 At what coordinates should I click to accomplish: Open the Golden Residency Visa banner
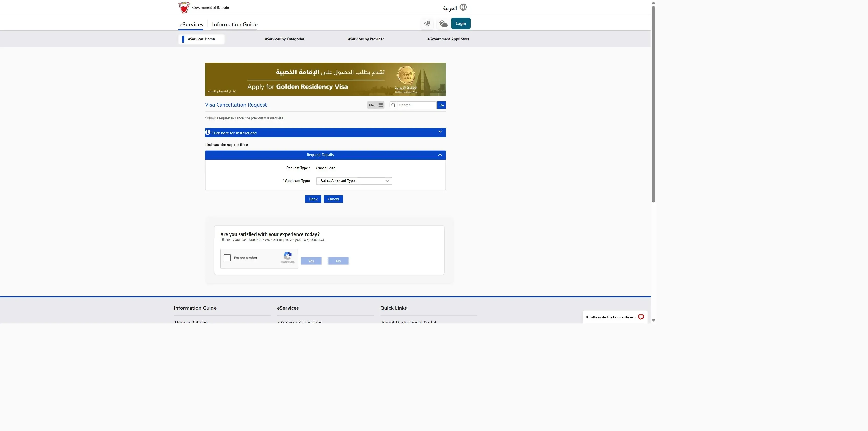click(x=325, y=79)
